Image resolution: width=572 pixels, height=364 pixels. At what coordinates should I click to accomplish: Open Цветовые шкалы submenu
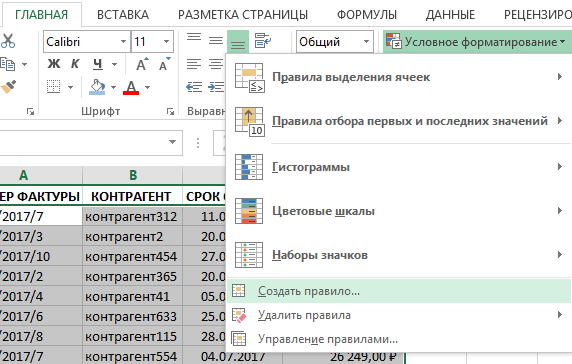[x=399, y=211]
